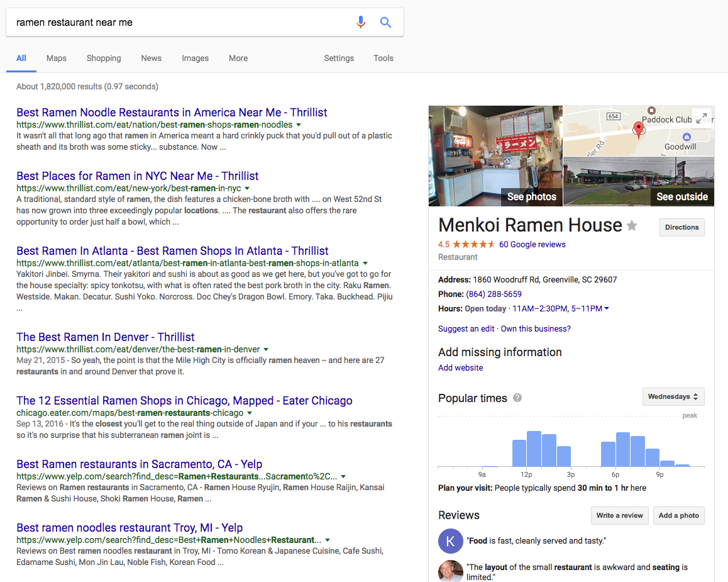Click the Own this business? link
The image size is (728, 582).
(536, 329)
